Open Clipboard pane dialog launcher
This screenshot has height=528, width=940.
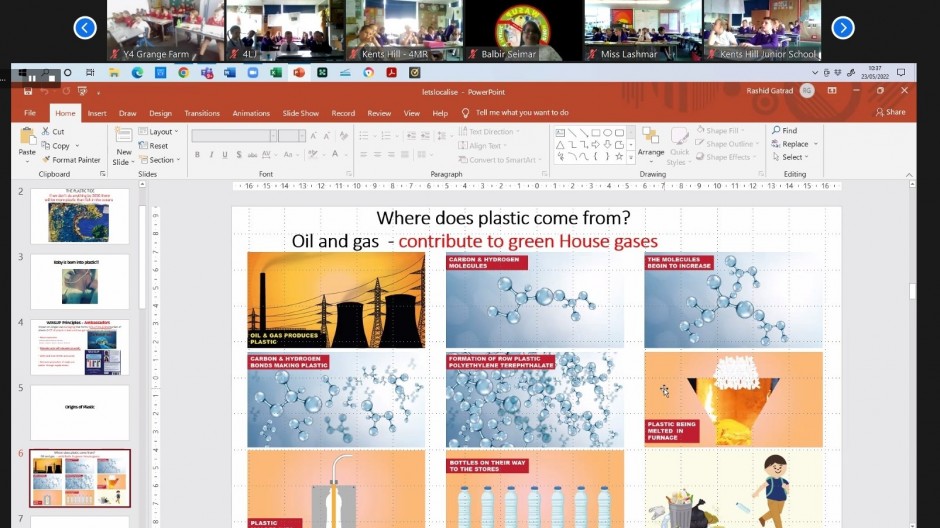pos(103,174)
